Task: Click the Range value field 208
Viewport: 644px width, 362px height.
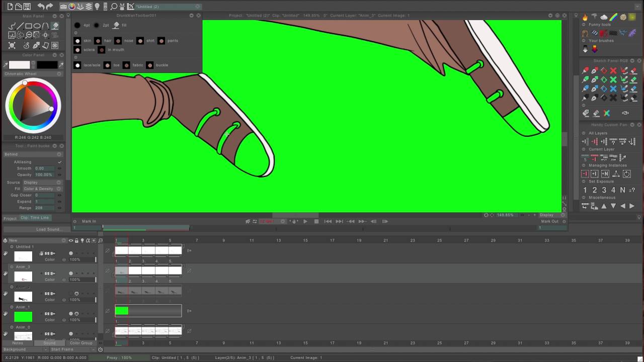Action: 44,208
